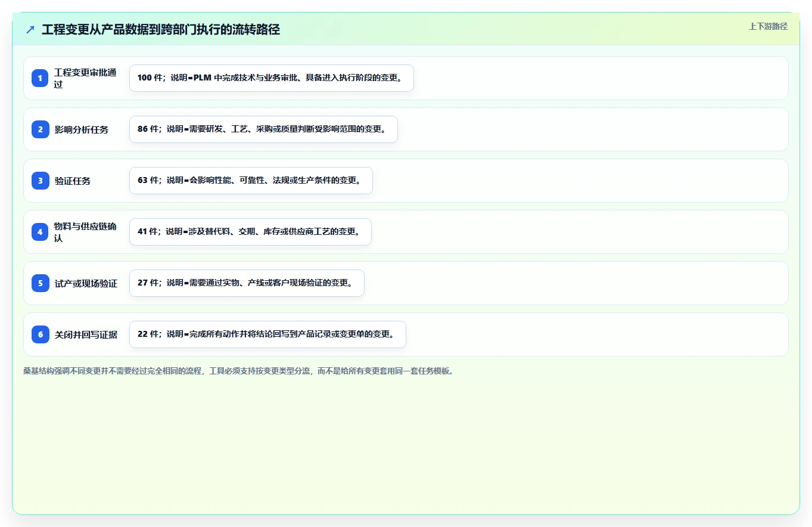
Task: Select step number 4 badge
Action: click(41, 232)
